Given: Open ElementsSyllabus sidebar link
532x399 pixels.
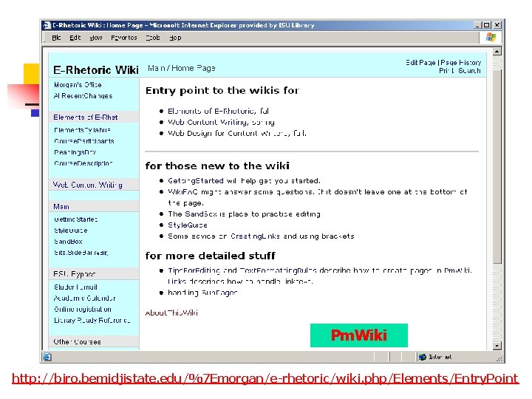Looking at the screenshot, I should pyautogui.click(x=82, y=130).
